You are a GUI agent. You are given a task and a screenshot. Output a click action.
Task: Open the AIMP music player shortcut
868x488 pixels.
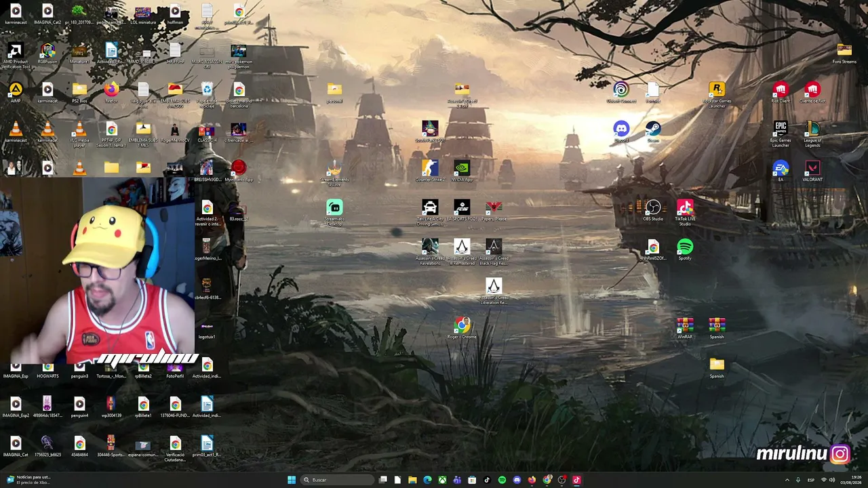pyautogui.click(x=16, y=94)
